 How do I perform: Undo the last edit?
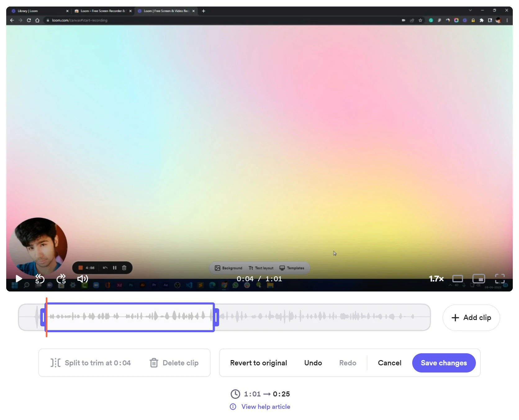tap(313, 363)
